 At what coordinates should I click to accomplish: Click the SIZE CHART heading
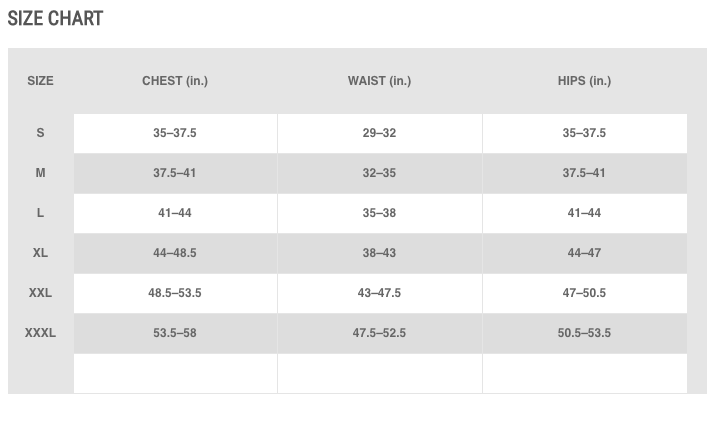point(55,18)
